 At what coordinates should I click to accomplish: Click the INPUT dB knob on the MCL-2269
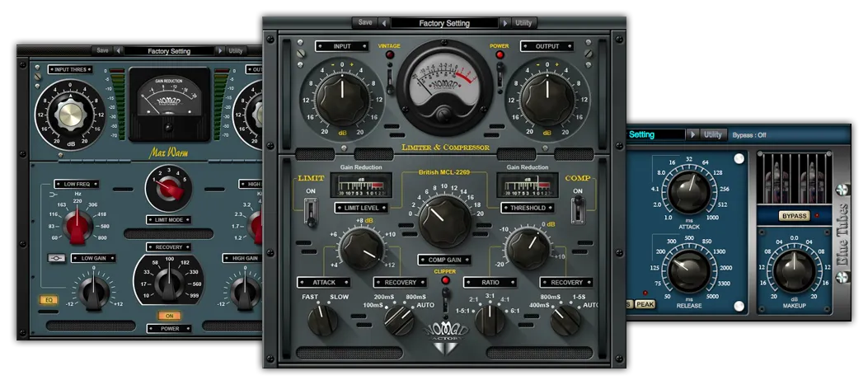click(x=342, y=101)
